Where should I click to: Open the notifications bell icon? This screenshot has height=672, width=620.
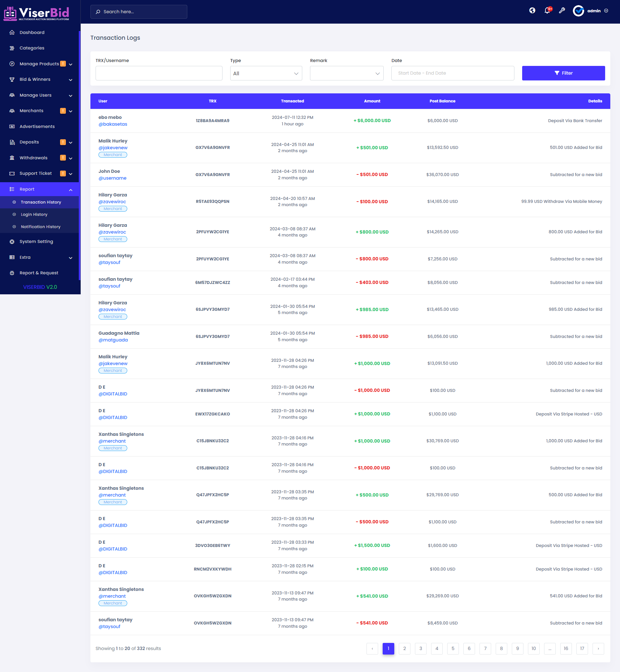click(x=547, y=10)
